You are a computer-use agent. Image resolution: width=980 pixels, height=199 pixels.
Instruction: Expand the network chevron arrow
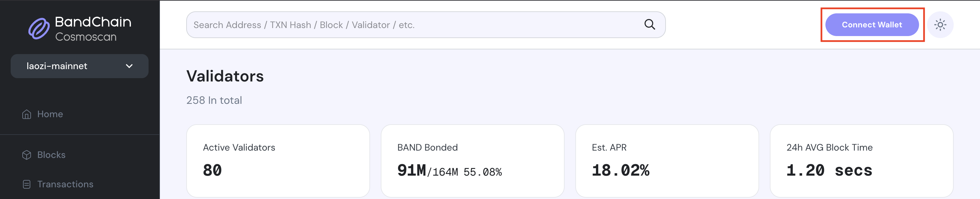(x=129, y=66)
